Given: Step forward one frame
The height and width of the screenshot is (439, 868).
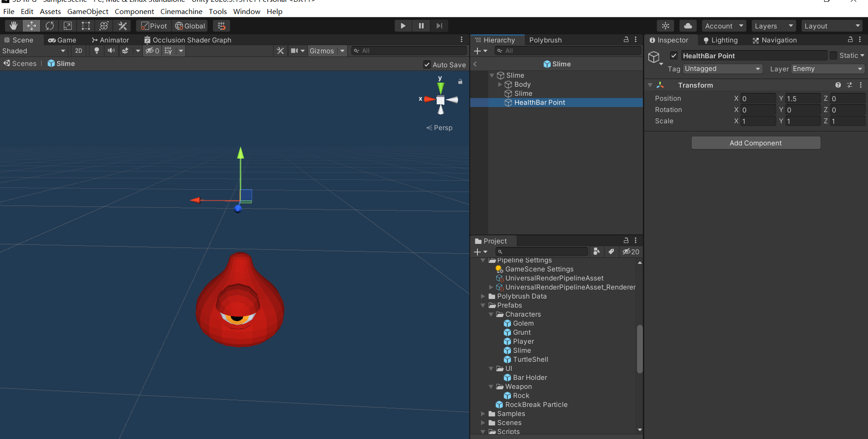Looking at the screenshot, I should coord(439,26).
